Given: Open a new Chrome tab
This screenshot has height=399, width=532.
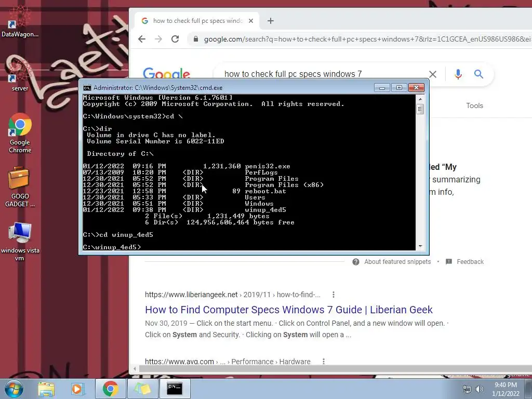Looking at the screenshot, I should pos(270,21).
